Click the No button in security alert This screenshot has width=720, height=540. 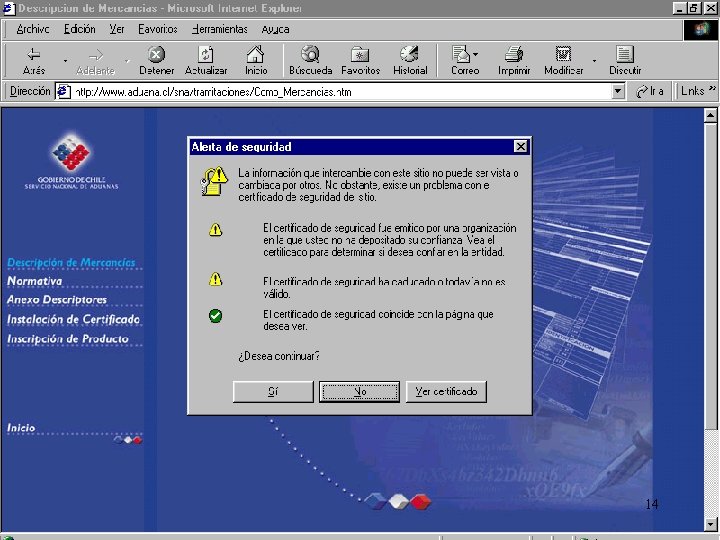[360, 392]
